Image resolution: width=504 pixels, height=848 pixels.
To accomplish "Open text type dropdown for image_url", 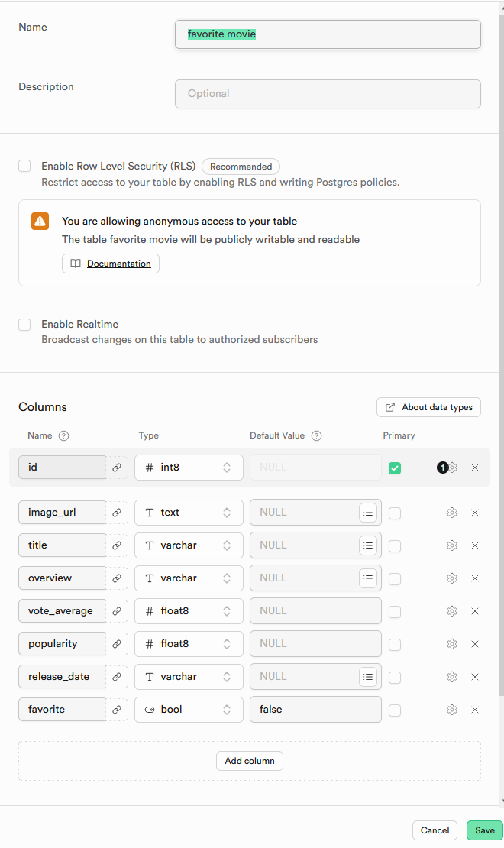I will (x=189, y=513).
